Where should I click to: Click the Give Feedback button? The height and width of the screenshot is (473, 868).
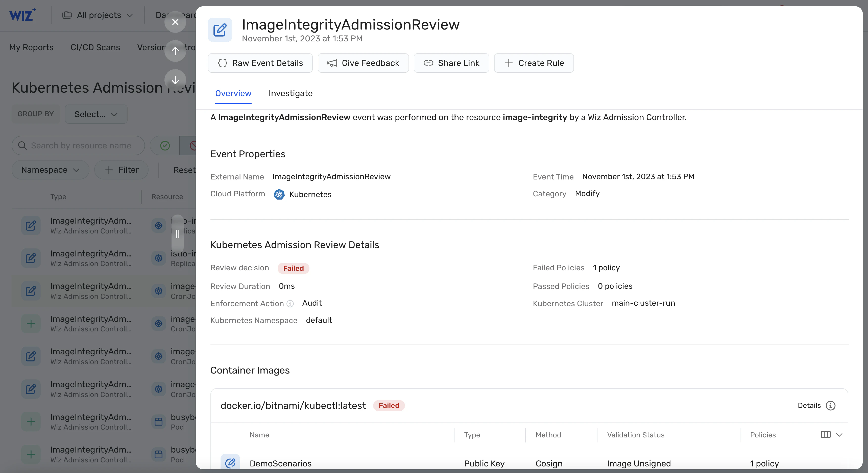click(363, 63)
